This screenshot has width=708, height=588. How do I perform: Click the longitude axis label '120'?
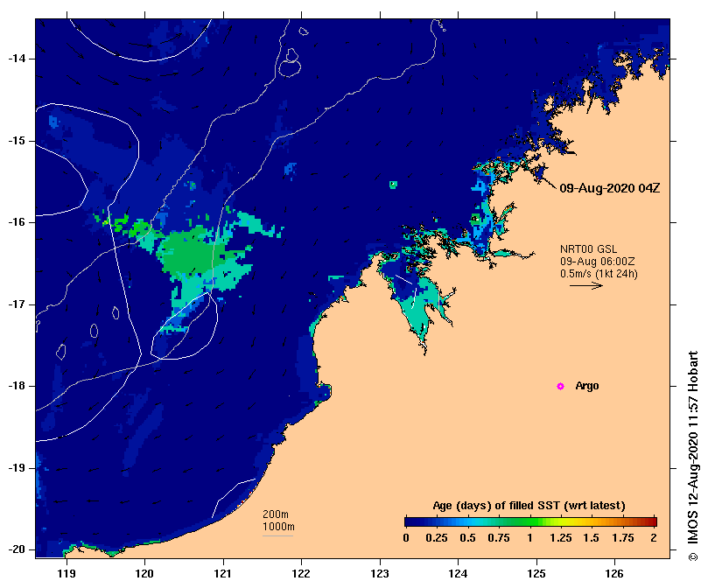pos(144,574)
